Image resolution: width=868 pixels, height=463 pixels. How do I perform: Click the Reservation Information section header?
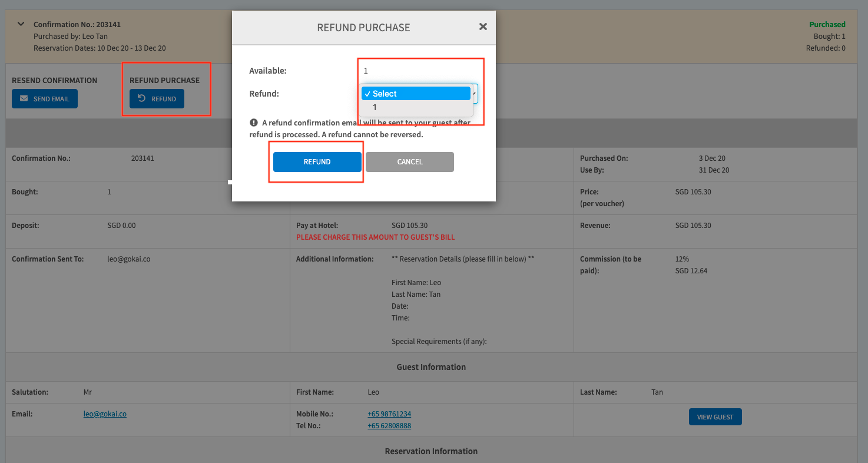(x=431, y=451)
